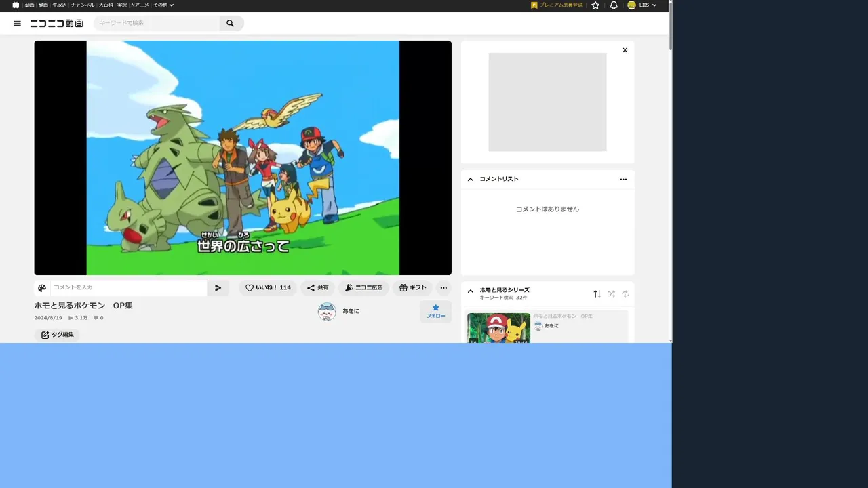Click the 3.1万 view count
868x488 pixels.
tap(78, 318)
